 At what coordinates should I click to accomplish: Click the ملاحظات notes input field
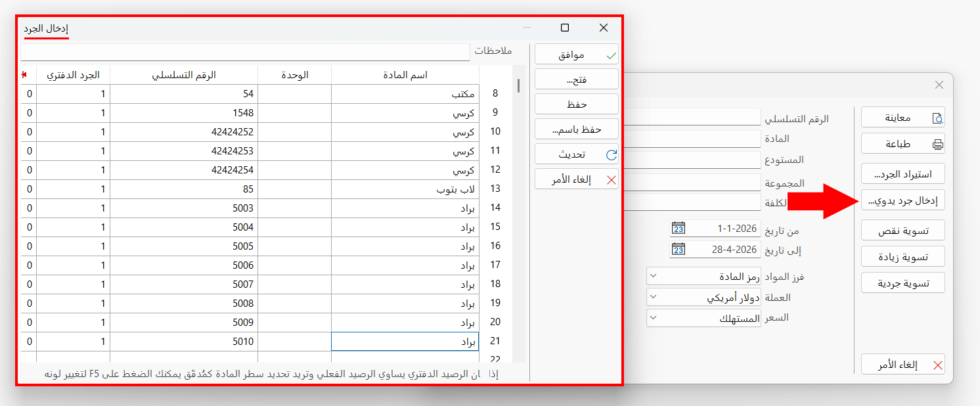[245, 51]
